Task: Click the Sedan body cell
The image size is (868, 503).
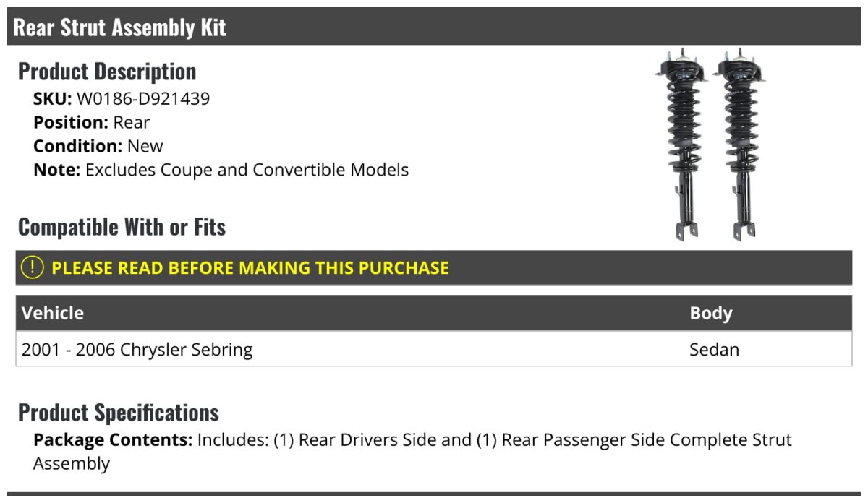Action: coord(714,350)
